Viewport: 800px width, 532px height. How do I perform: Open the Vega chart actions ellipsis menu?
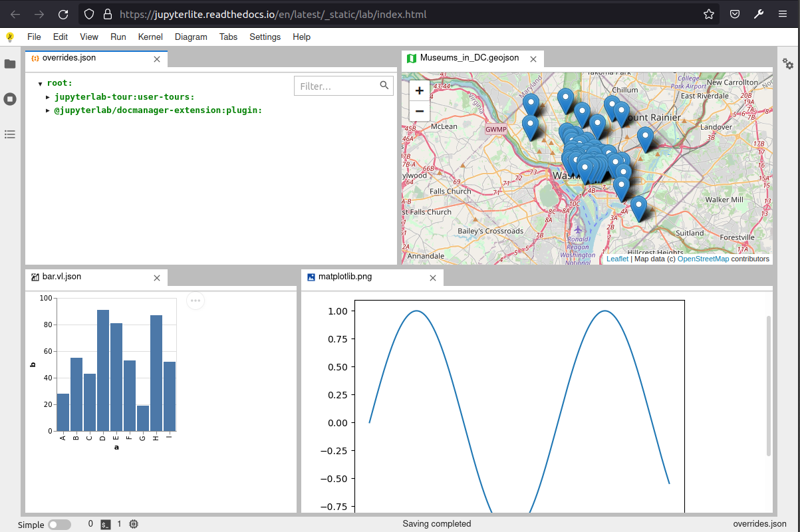[196, 301]
